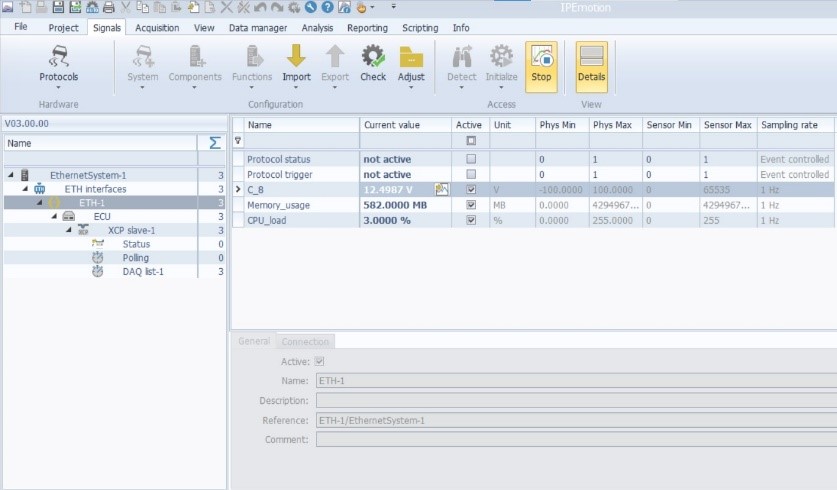This screenshot has width=837, height=490.
Task: Open the File menu
Action: point(21,28)
